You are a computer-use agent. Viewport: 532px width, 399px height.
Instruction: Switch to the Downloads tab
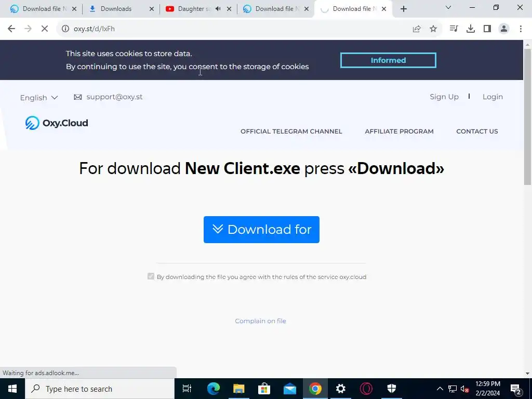pos(116,9)
